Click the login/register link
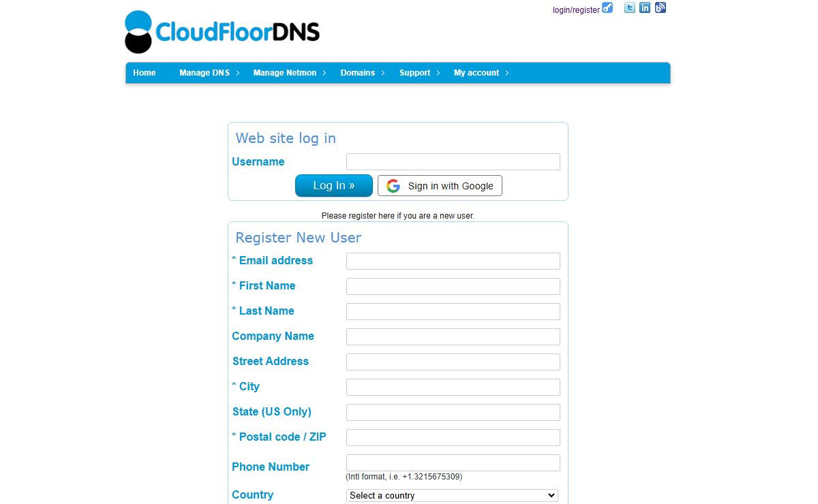 (x=576, y=10)
